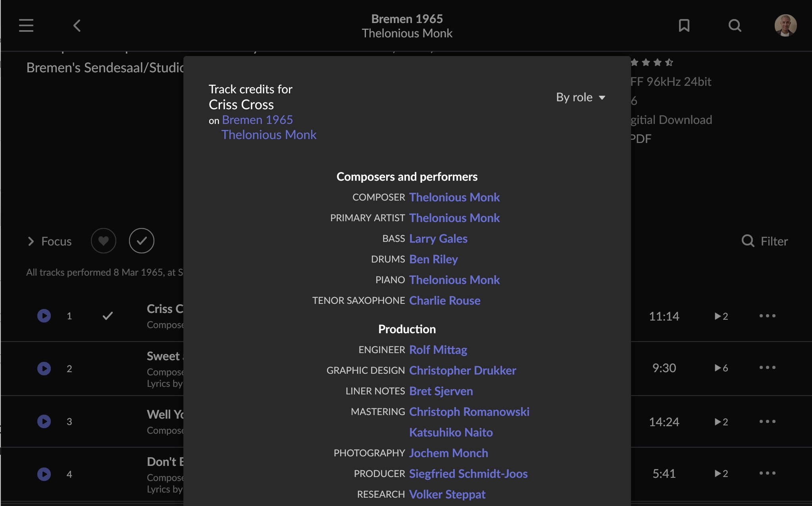Open the more options for track 2
Image resolution: width=812 pixels, height=506 pixels.
pyautogui.click(x=767, y=367)
